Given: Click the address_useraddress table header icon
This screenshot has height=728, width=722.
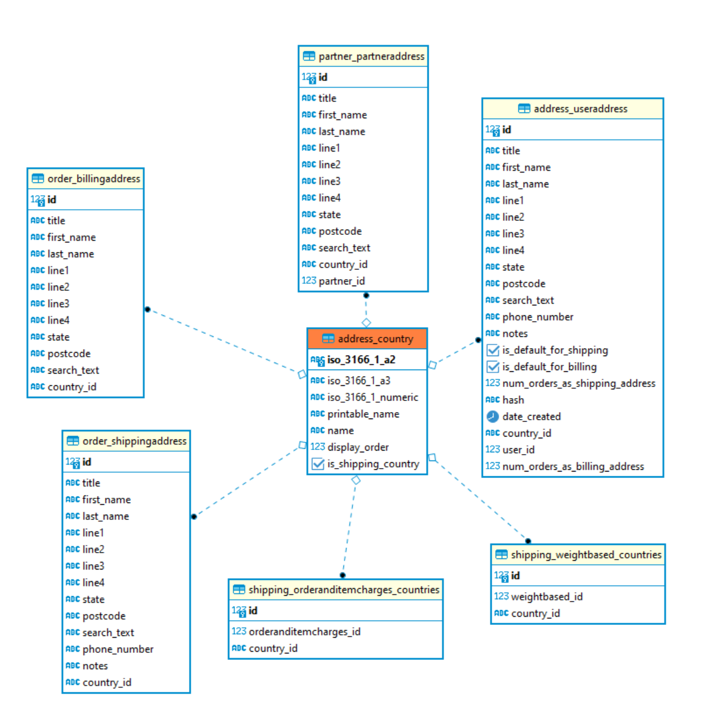Looking at the screenshot, I should tap(524, 109).
